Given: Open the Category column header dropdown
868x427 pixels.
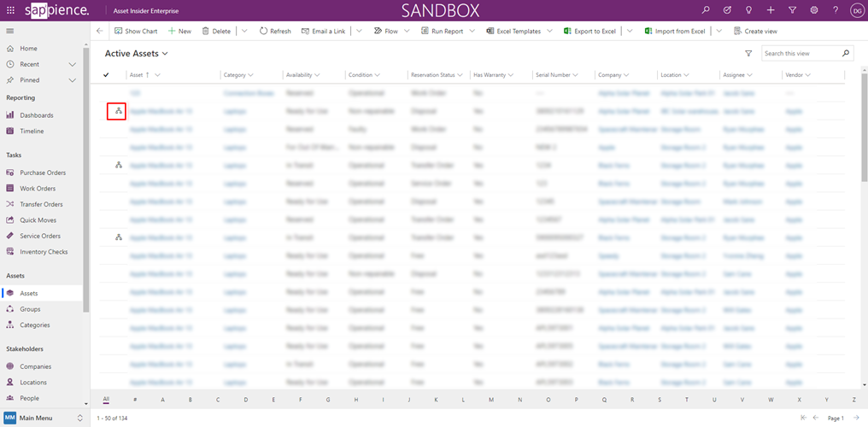Looking at the screenshot, I should [238, 75].
